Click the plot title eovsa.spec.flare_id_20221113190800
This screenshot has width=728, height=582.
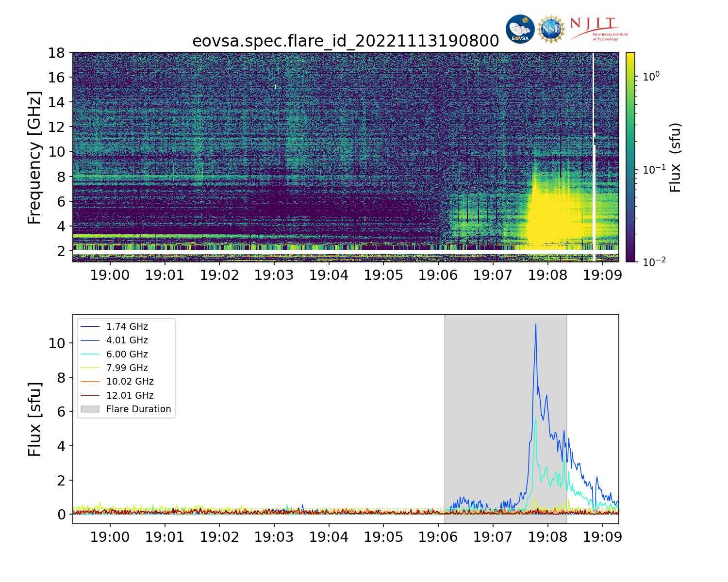tap(346, 41)
